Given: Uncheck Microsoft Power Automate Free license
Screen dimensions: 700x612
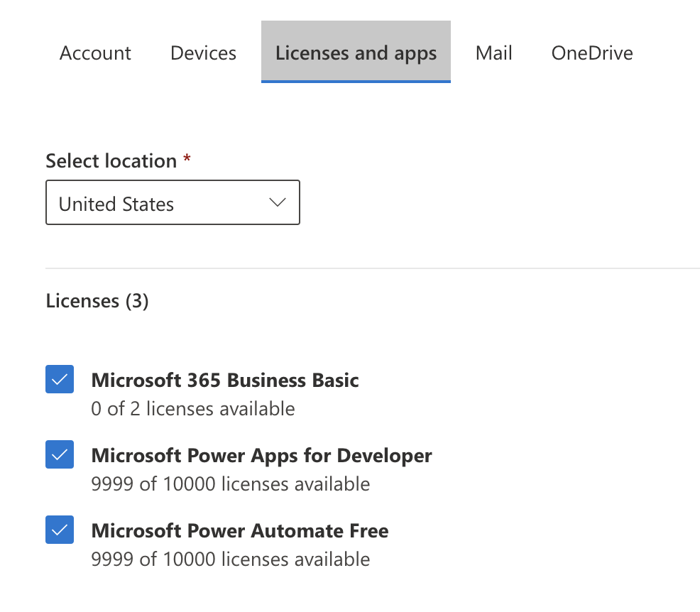Looking at the screenshot, I should tap(60, 530).
